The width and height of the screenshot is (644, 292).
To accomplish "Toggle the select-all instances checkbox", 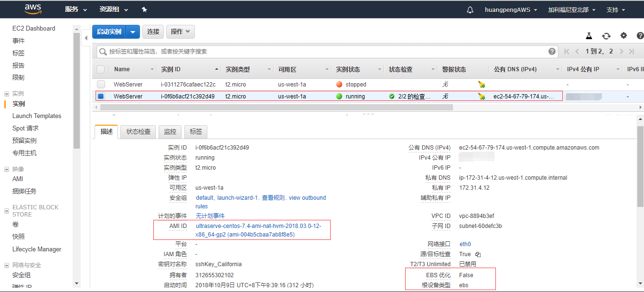I will pyautogui.click(x=101, y=69).
